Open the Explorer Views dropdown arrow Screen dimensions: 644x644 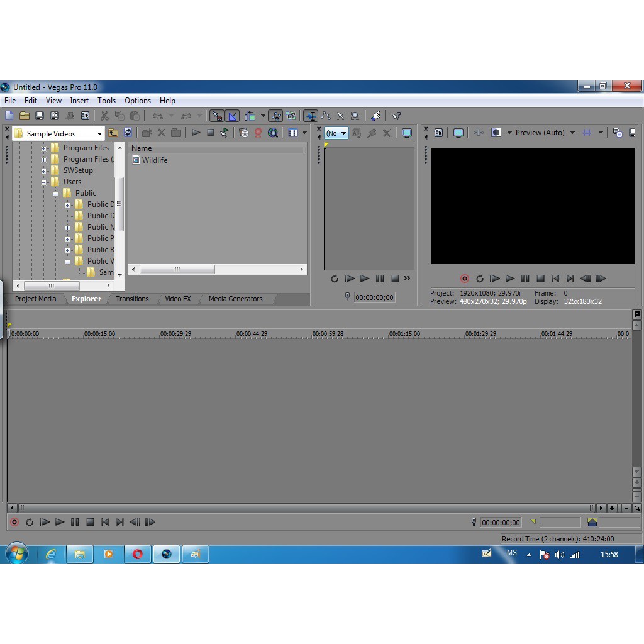304,133
